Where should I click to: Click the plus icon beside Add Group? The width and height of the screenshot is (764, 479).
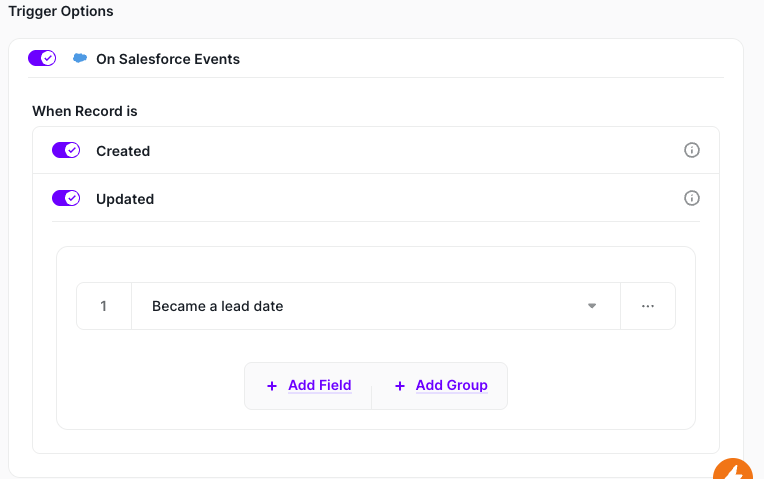click(400, 386)
